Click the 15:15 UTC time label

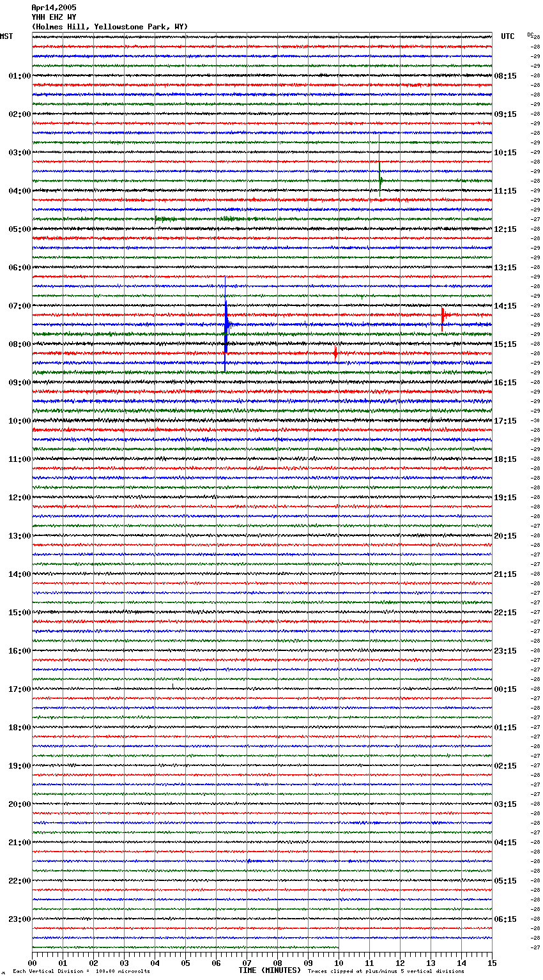(505, 344)
